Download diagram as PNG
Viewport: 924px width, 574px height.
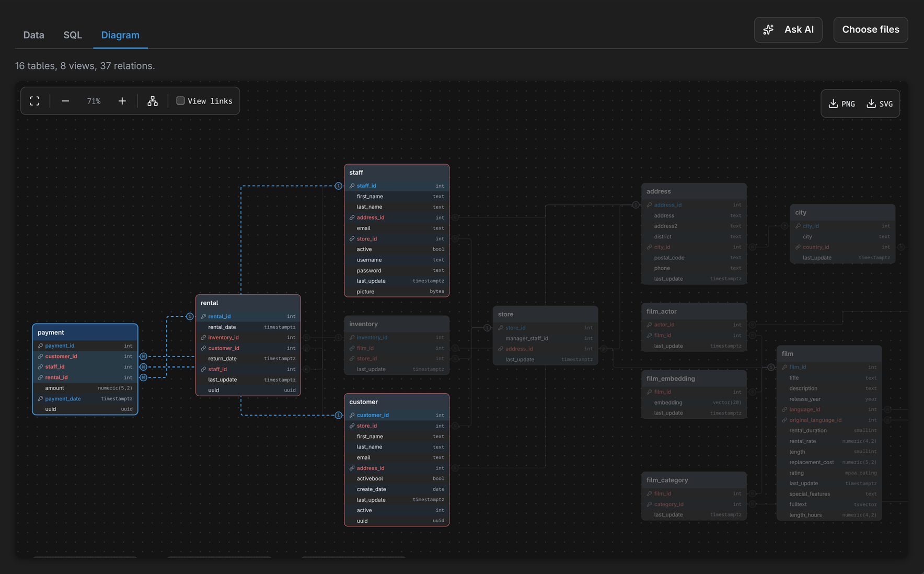coord(842,104)
